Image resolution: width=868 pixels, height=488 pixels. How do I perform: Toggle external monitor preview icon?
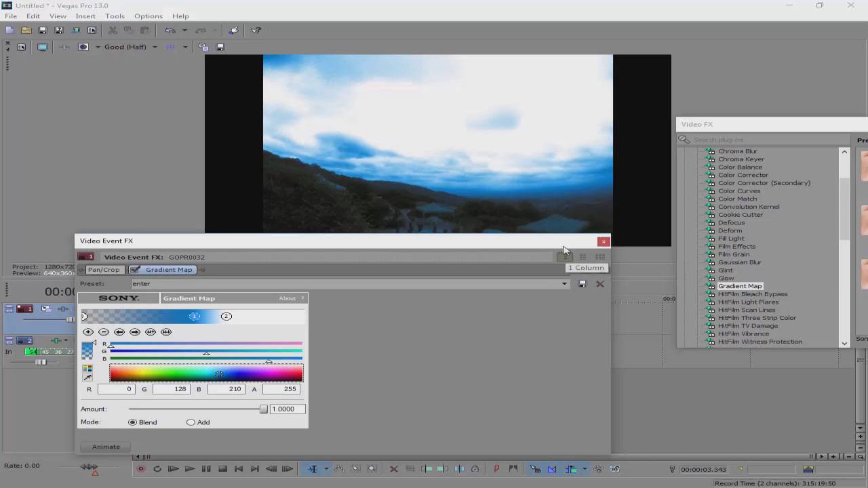(x=43, y=47)
